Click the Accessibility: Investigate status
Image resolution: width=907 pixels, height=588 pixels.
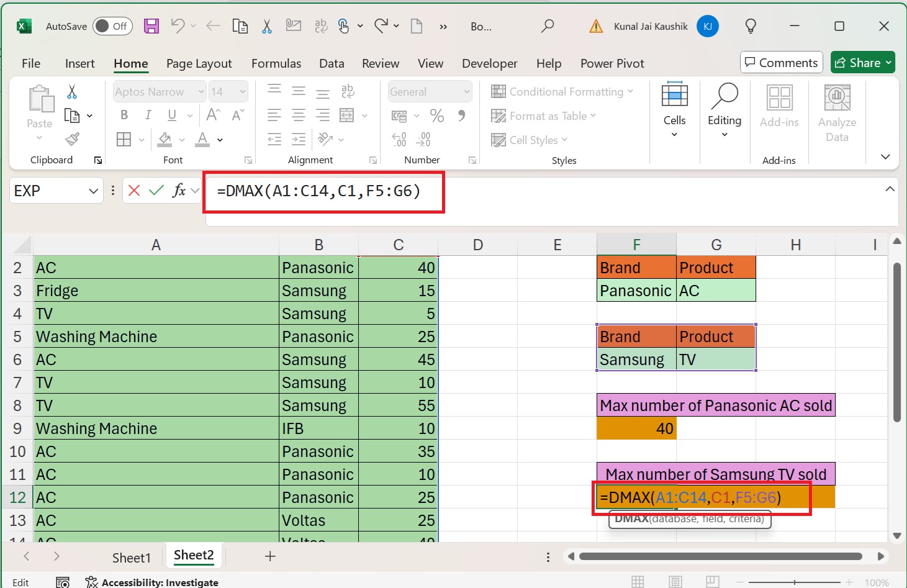152,582
